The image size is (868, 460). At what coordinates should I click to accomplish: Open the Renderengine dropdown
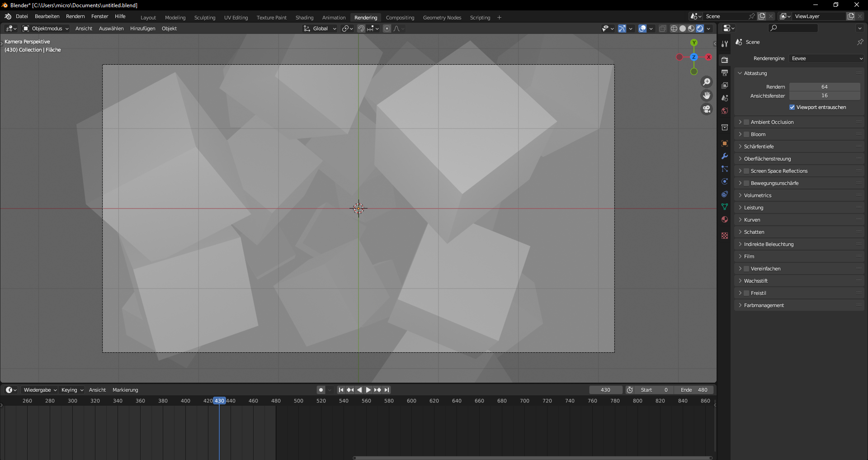click(x=826, y=58)
